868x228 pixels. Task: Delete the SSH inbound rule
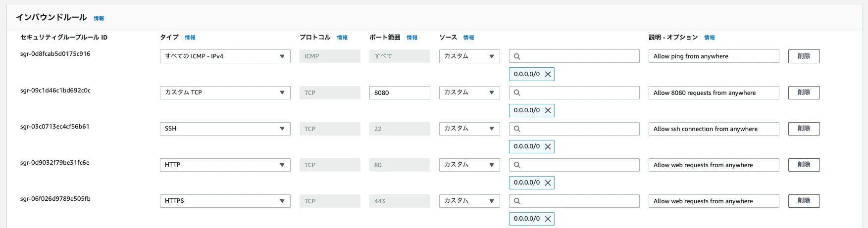click(x=804, y=129)
